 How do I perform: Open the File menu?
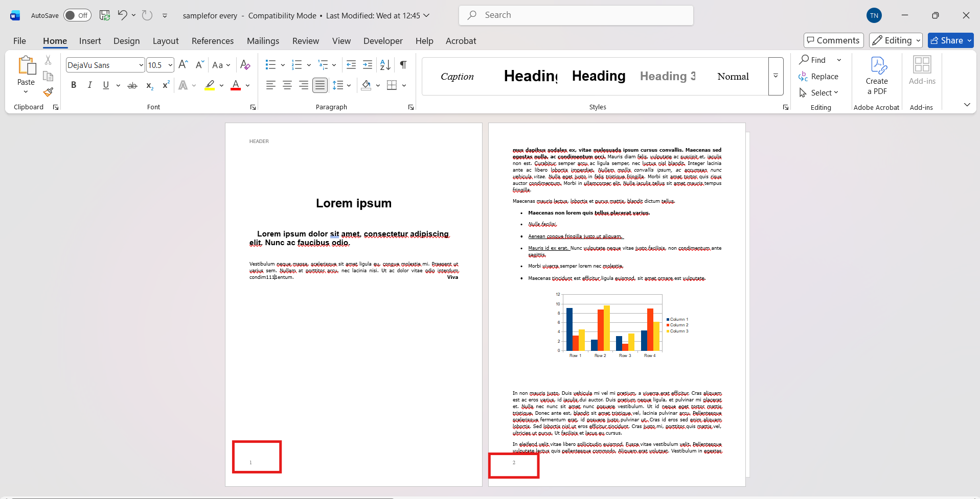point(19,41)
